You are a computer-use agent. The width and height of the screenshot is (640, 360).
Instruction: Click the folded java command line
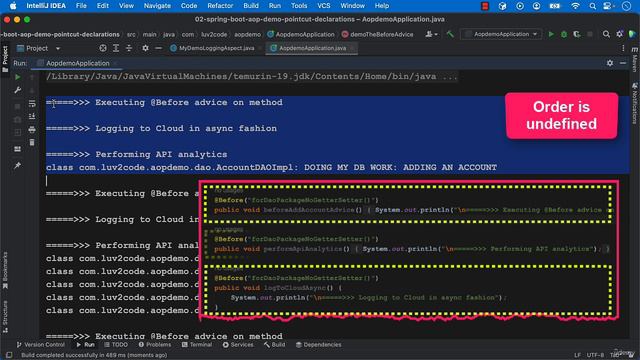point(252,77)
